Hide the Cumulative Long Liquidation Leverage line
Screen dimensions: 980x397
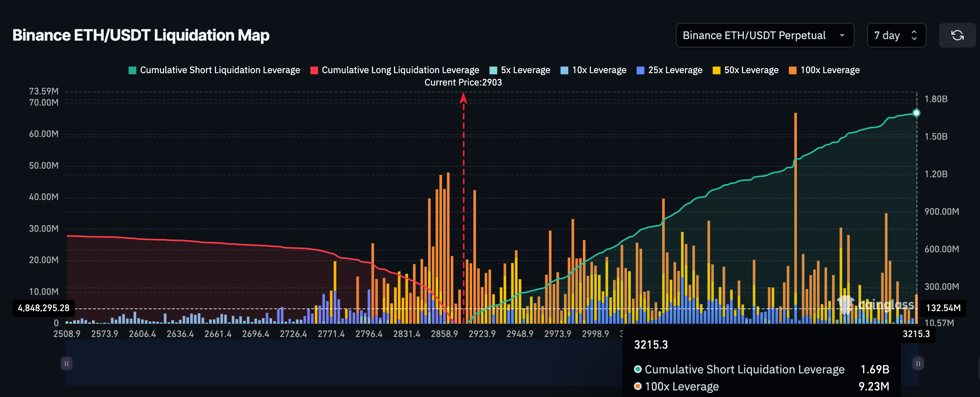click(x=395, y=70)
